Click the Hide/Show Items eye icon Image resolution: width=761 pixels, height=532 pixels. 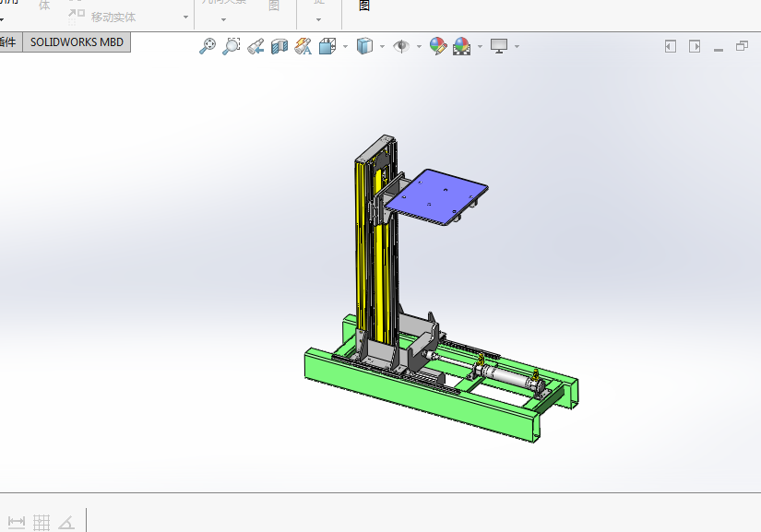401,46
